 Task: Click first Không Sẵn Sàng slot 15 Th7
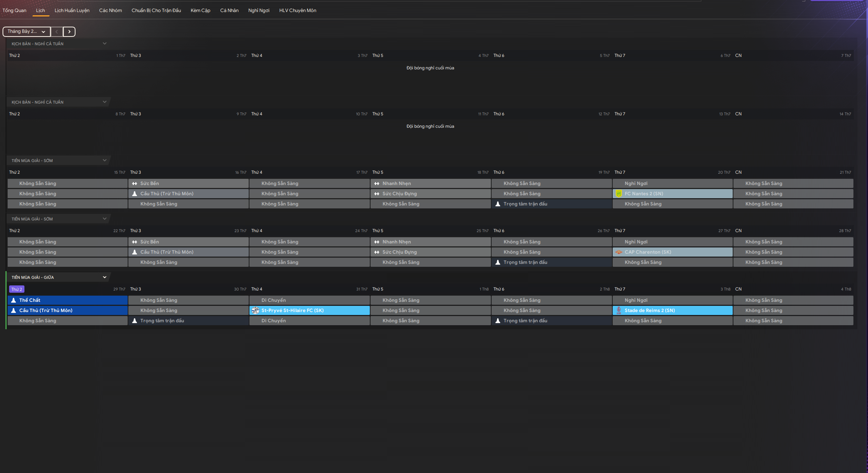click(x=67, y=184)
